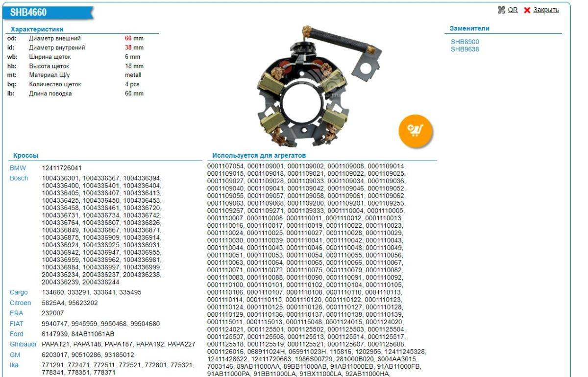
Task: Open substitute part SHB9638
Action: click(465, 49)
